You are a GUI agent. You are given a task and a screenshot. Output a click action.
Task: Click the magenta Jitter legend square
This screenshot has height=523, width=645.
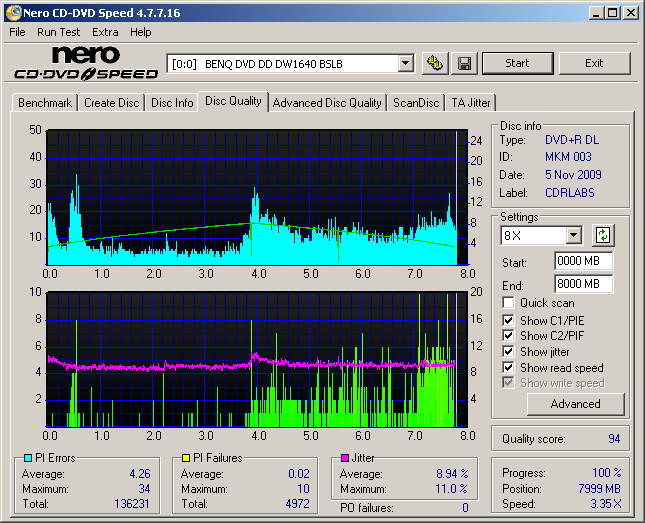(x=345, y=458)
